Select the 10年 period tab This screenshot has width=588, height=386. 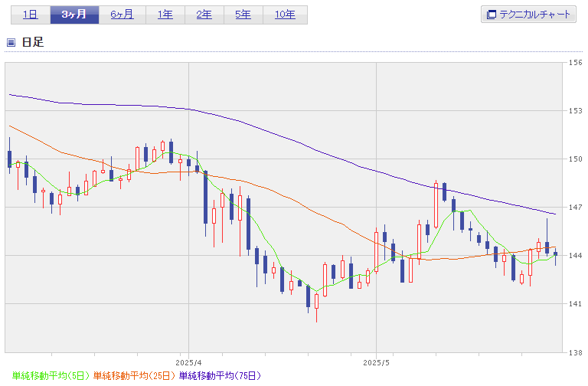285,15
